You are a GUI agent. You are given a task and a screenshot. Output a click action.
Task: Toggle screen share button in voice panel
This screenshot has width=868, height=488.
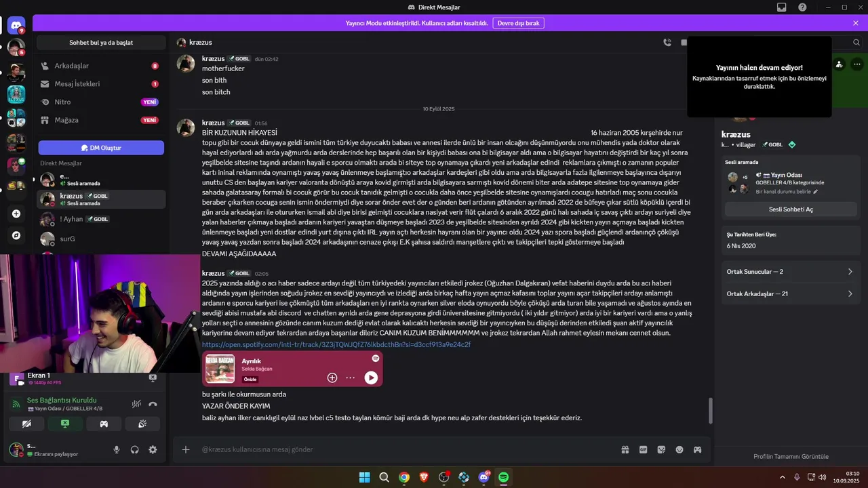pos(65,424)
